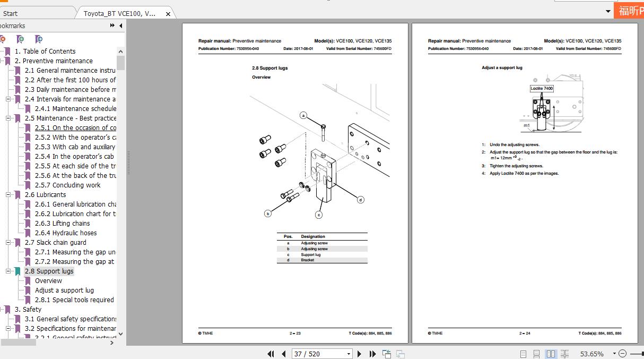Open bookmark 3.1 General safety specifications
The width and height of the screenshot is (644, 359).
pos(71,319)
